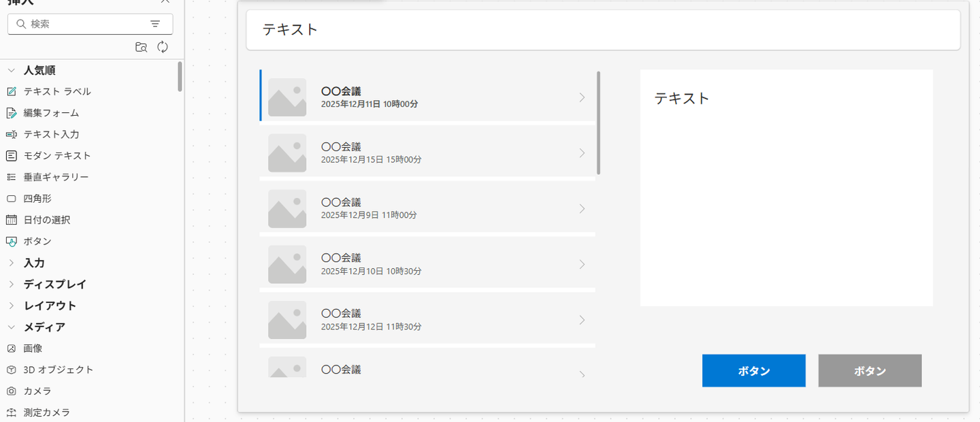Expand the 入力 category

12,263
